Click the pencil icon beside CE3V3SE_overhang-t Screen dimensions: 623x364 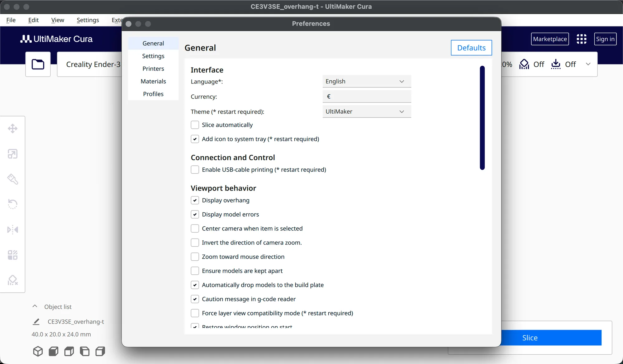[x=36, y=322]
